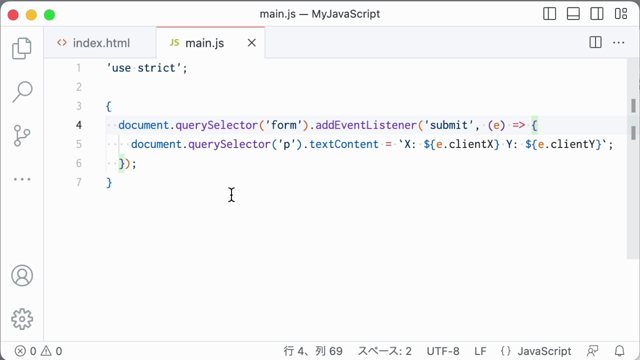Click e.clientY in template literal
The height and width of the screenshot is (360, 640).
tap(567, 144)
